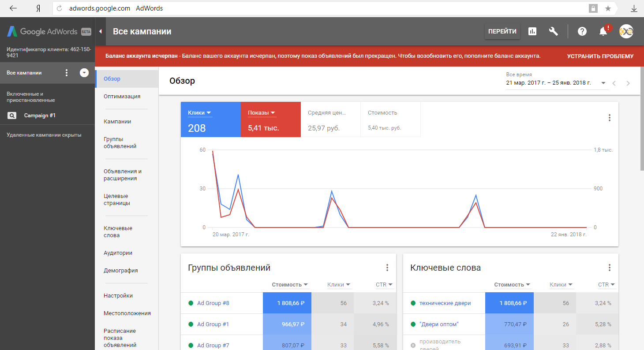Click the ПЕРЕЙТИ button
Viewport: 644px width, 350px height.
[502, 31]
